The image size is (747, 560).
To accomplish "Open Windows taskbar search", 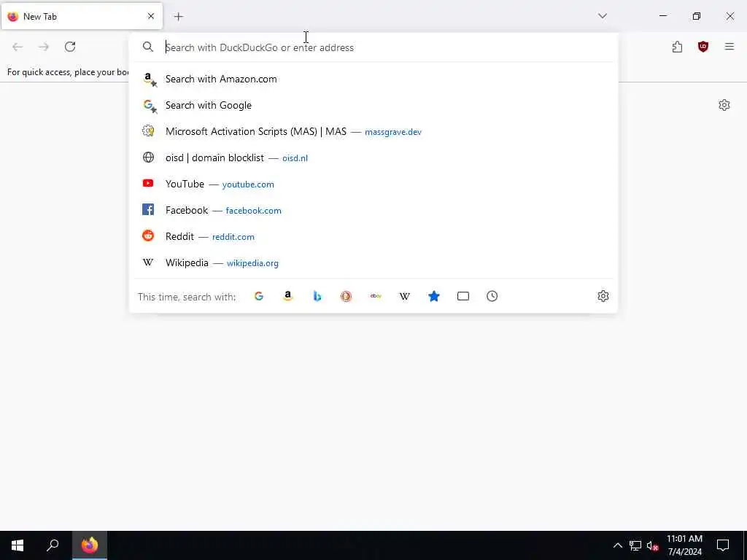I will [x=53, y=545].
